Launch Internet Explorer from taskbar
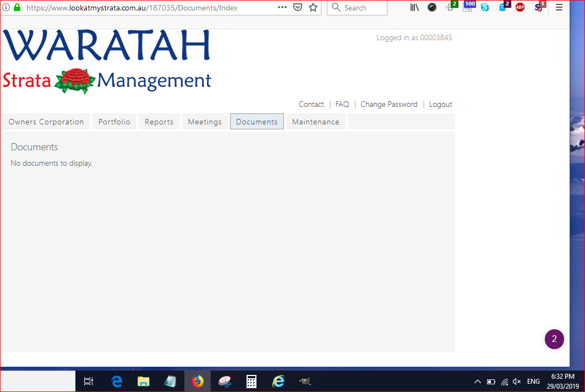The image size is (585, 392). click(x=278, y=381)
